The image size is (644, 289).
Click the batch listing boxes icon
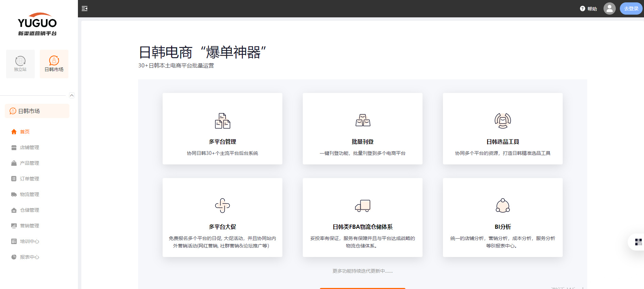pos(363,121)
